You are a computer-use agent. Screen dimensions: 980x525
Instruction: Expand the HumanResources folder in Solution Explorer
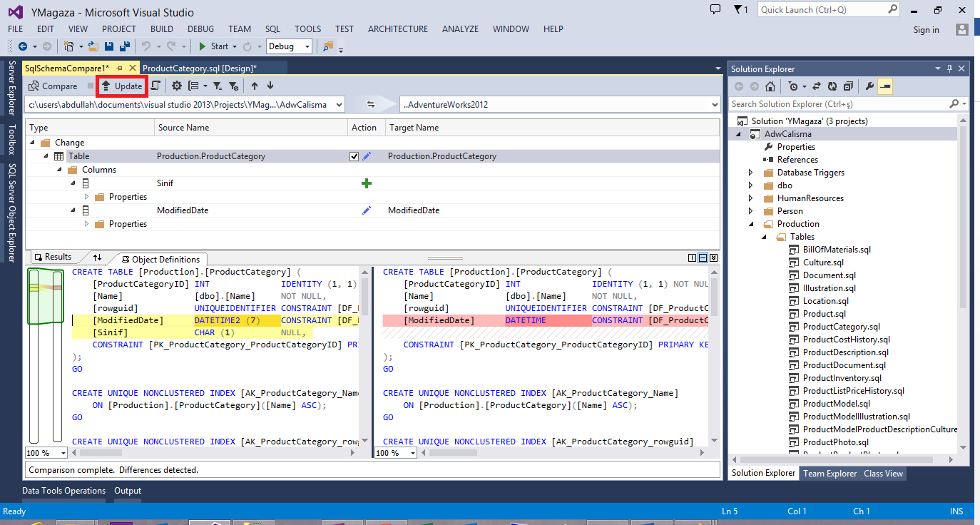[750, 198]
